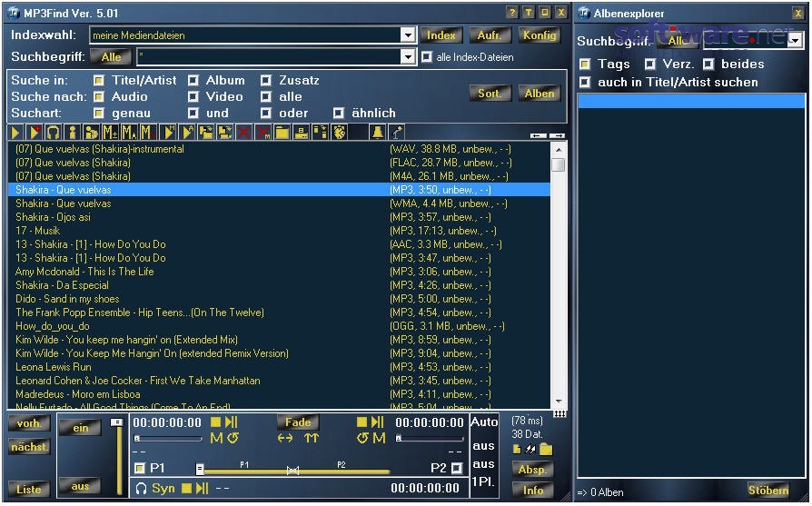Click the vertical volume slider handle
This screenshot has width=812, height=506.
tap(117, 422)
